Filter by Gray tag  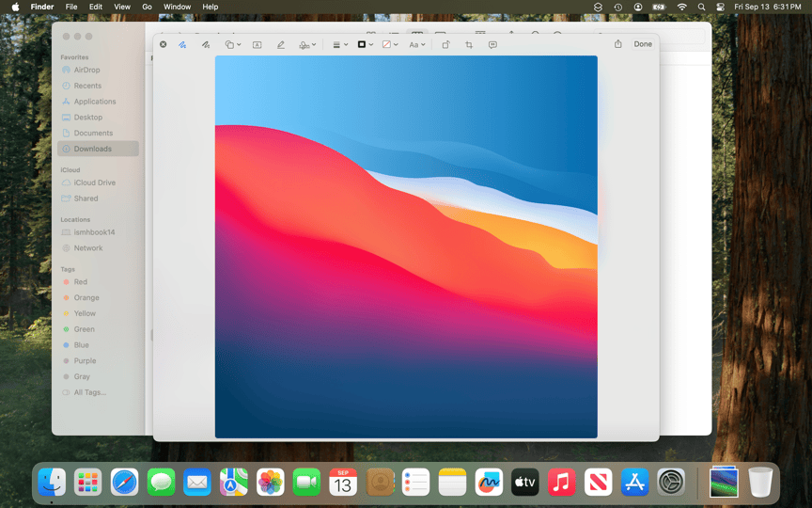[x=98, y=376]
